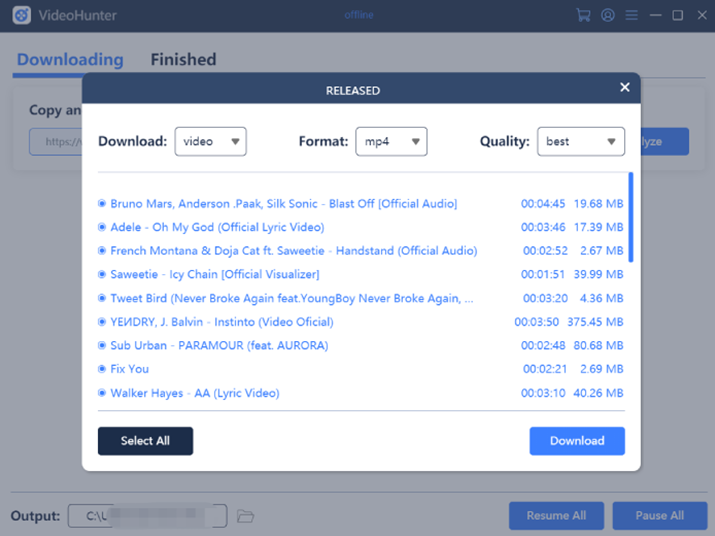Viewport: 715px width, 536px height.
Task: Click the size value '375.45 MB'
Action: pyautogui.click(x=595, y=322)
